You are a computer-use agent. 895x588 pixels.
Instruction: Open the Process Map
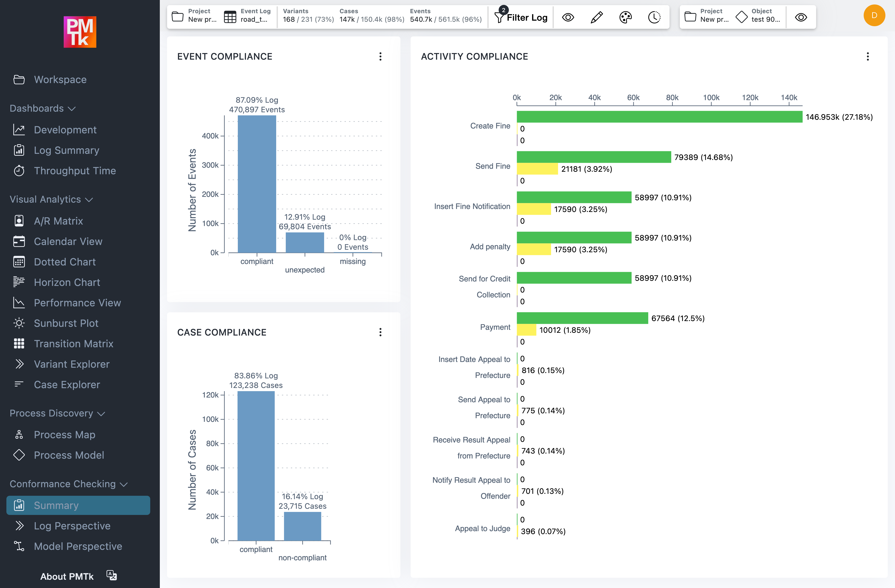(64, 435)
